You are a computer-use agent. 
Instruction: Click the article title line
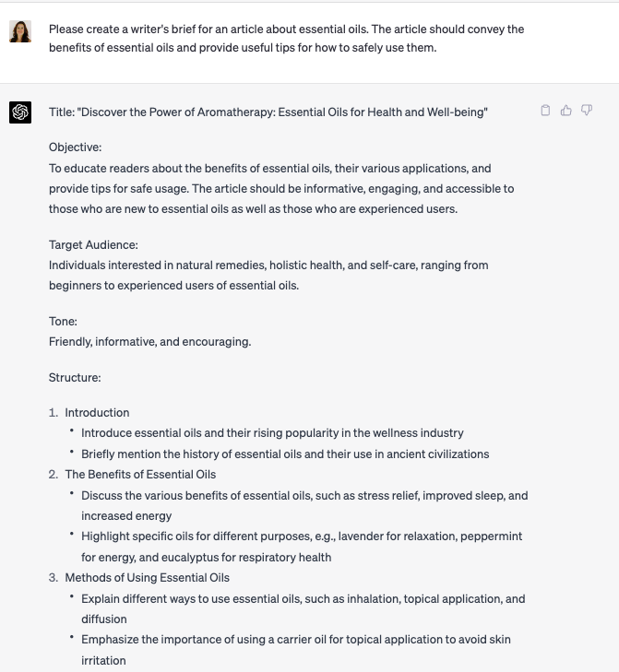click(268, 112)
